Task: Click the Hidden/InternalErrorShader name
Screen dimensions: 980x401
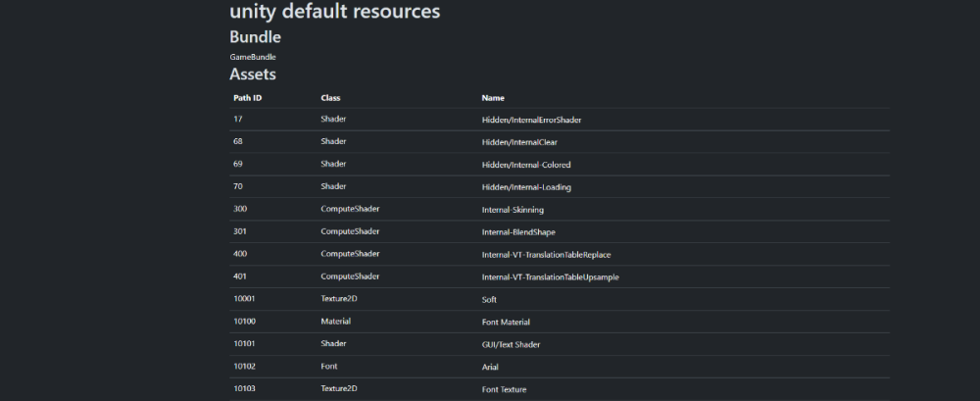Action: [531, 120]
